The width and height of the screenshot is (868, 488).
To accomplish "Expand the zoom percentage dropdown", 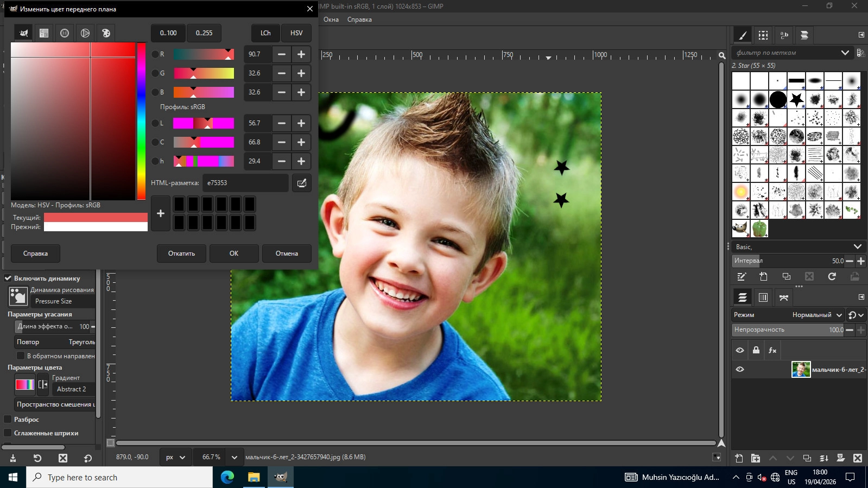I will click(x=234, y=457).
